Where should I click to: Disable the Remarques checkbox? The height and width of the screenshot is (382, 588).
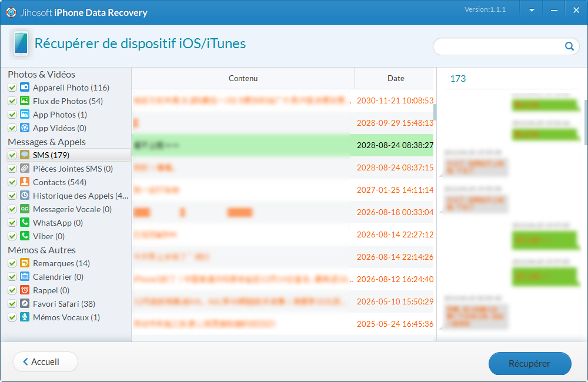tap(12, 263)
